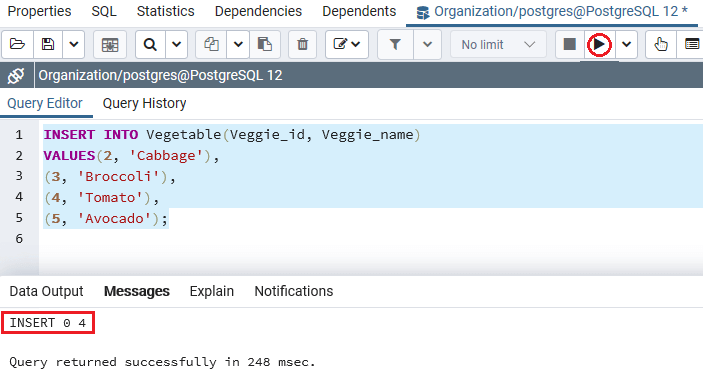The width and height of the screenshot is (703, 387).
Task: Click the connection title Organization/postgres@PostgreSQL 12 bar
Action: tap(161, 75)
